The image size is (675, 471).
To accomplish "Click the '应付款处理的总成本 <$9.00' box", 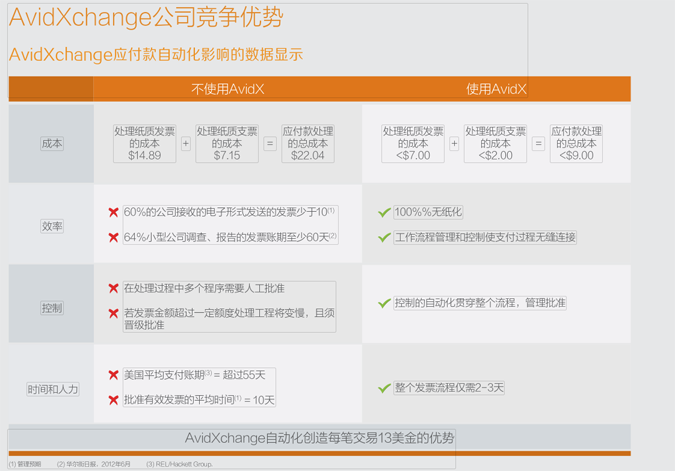I will tap(576, 143).
